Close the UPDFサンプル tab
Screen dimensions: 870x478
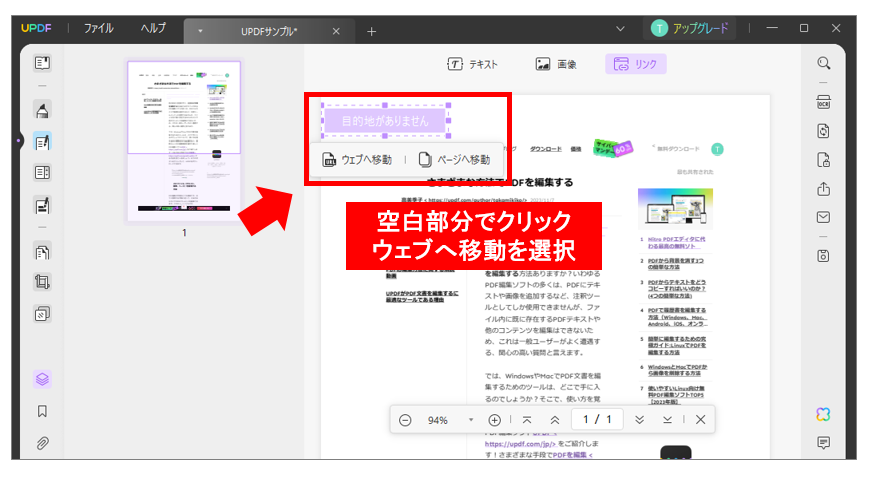click(336, 32)
